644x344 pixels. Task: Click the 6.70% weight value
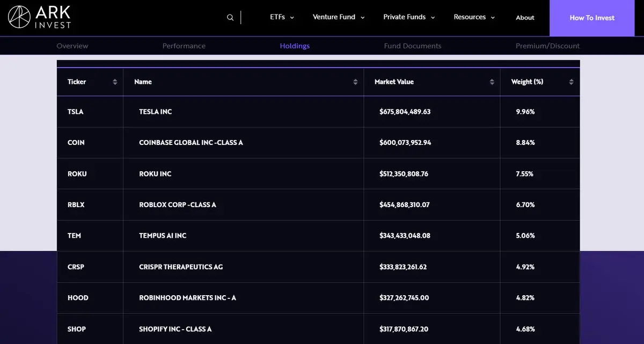click(525, 205)
